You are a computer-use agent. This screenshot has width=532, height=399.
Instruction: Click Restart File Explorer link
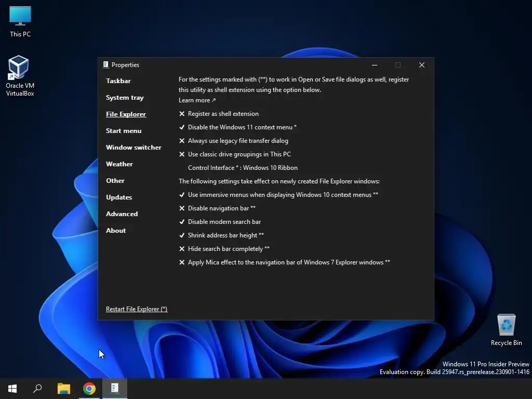pyautogui.click(x=137, y=309)
